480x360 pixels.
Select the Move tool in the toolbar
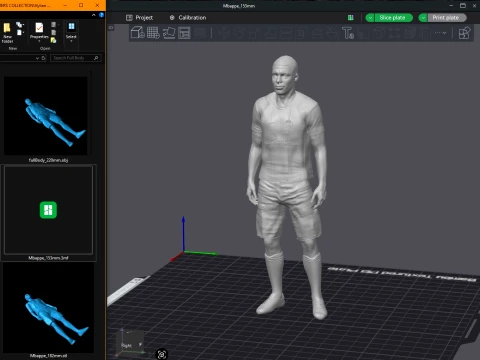(223, 33)
